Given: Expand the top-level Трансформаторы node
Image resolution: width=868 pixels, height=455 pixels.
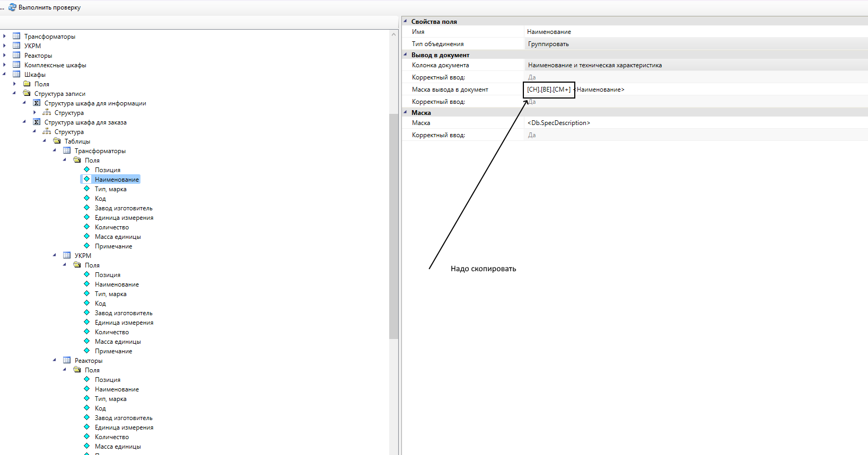Looking at the screenshot, I should (x=5, y=37).
